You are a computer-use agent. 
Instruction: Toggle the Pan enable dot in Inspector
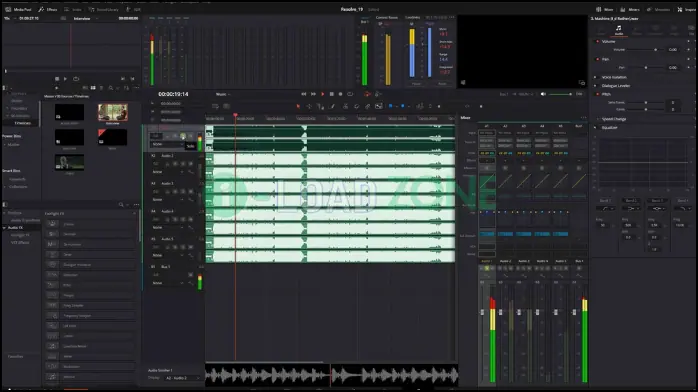coord(597,59)
